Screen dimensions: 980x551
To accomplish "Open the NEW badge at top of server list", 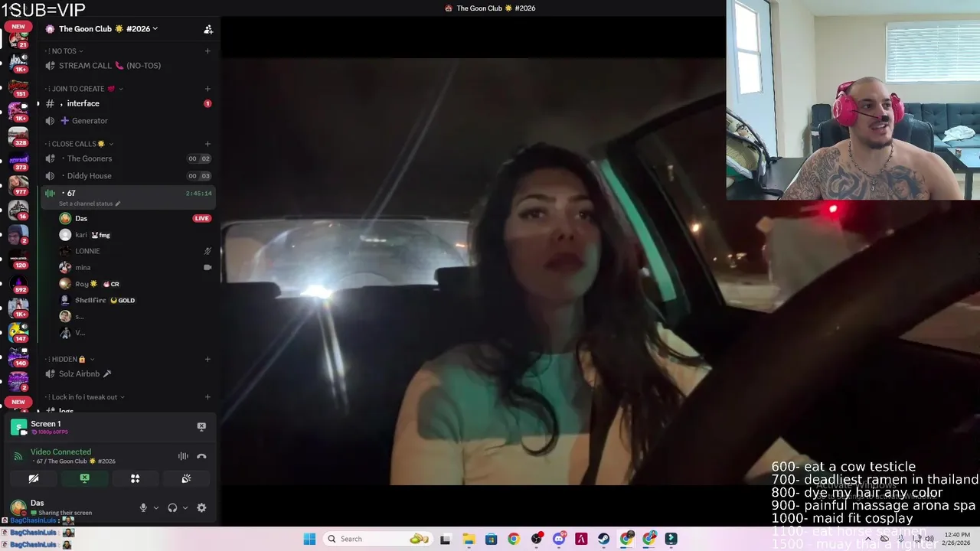I will 18,27.
